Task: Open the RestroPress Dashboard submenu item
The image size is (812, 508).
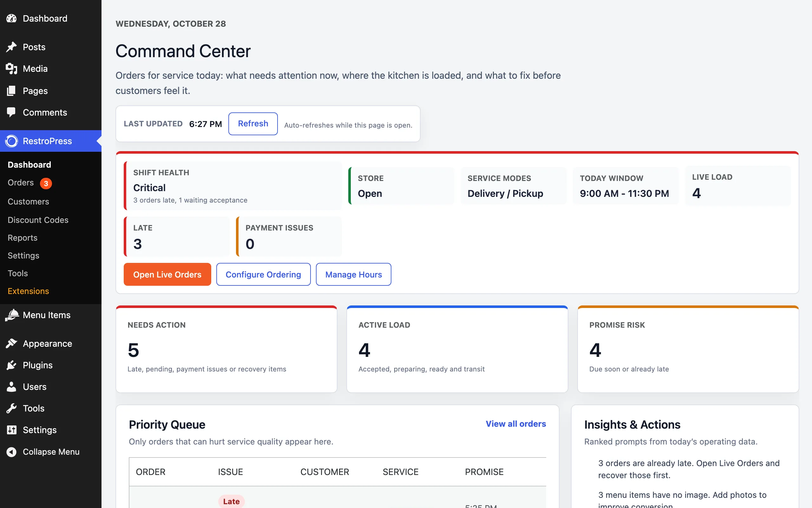Action: (x=29, y=165)
